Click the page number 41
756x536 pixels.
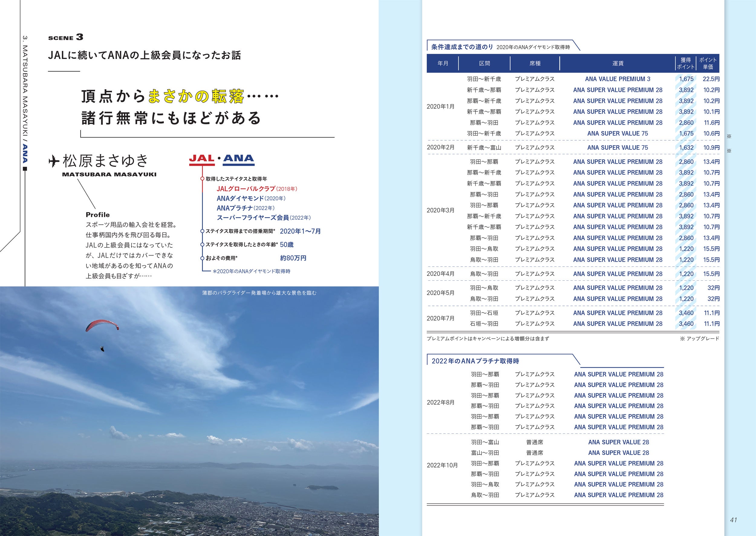click(733, 520)
